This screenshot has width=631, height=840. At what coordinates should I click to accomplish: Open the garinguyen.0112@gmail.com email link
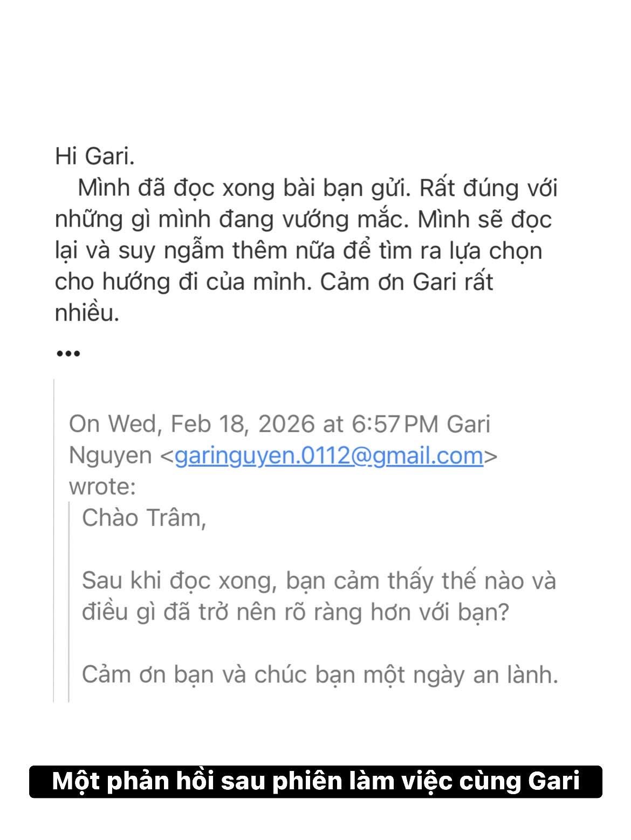tap(328, 455)
